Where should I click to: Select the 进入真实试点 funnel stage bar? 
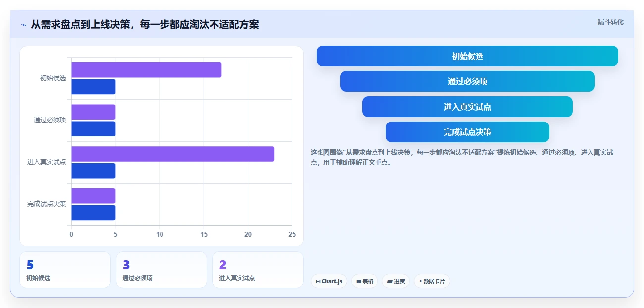467,107
